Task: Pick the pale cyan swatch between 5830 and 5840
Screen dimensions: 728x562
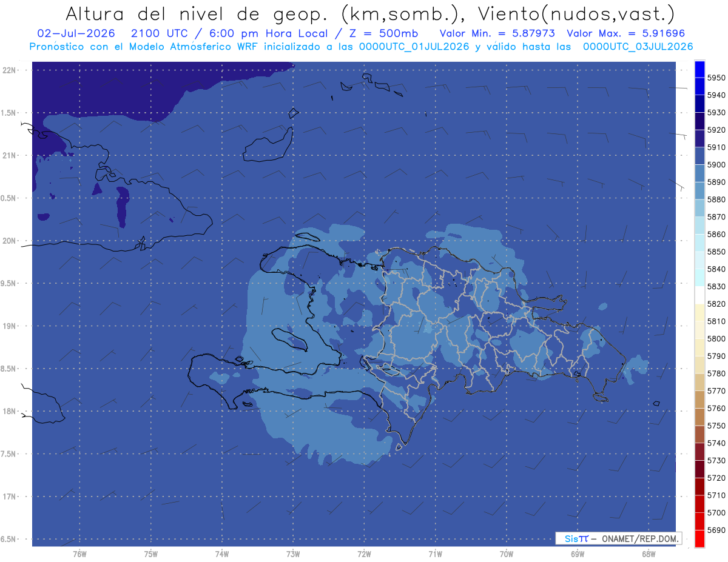Action: coord(699,278)
